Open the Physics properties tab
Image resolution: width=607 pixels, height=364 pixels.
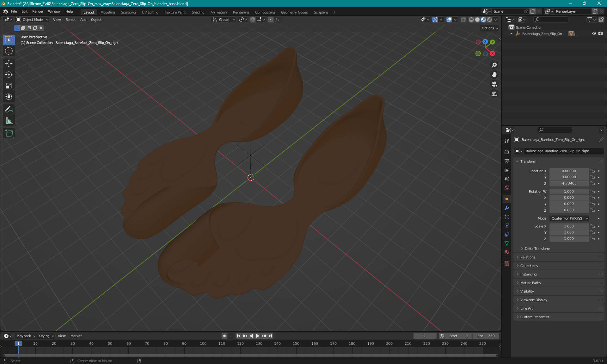point(507,226)
